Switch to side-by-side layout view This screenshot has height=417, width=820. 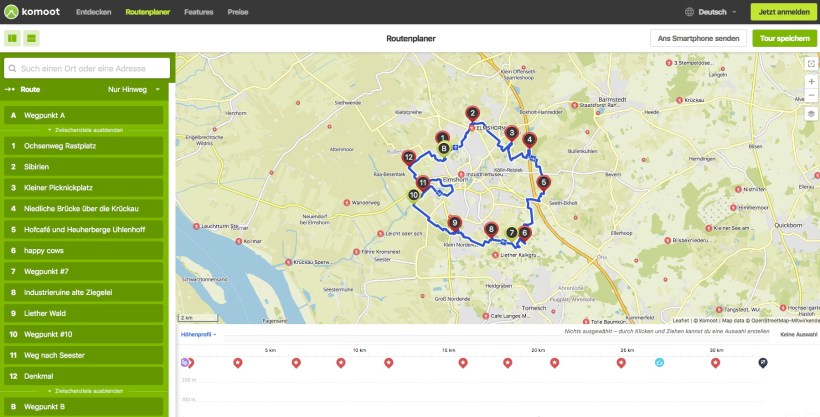13,38
